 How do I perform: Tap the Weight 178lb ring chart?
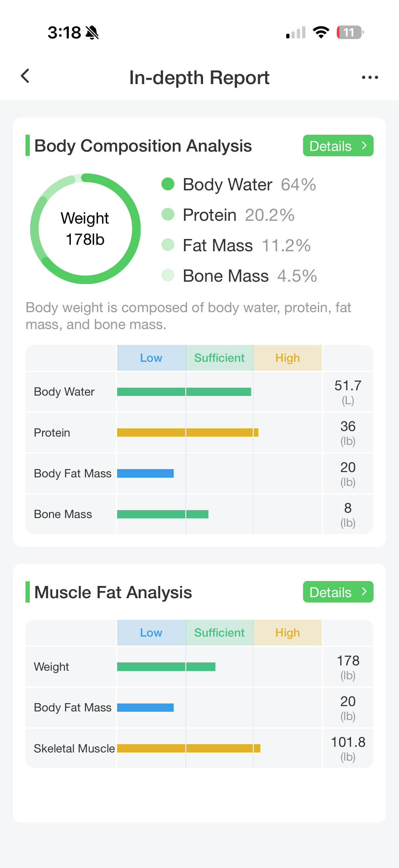(x=85, y=229)
